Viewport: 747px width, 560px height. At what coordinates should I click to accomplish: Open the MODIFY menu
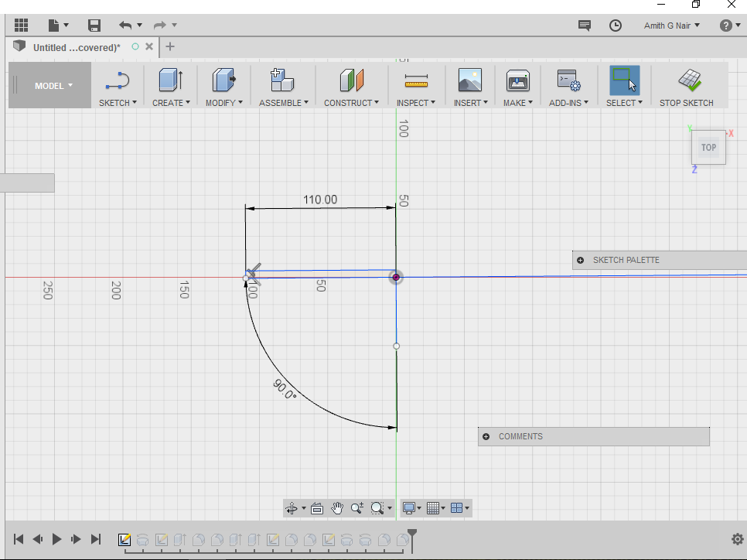[x=223, y=103]
